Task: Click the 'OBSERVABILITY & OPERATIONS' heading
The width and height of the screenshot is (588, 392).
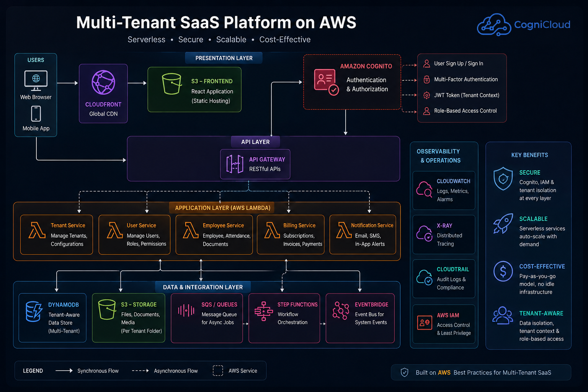Action: pos(439,156)
